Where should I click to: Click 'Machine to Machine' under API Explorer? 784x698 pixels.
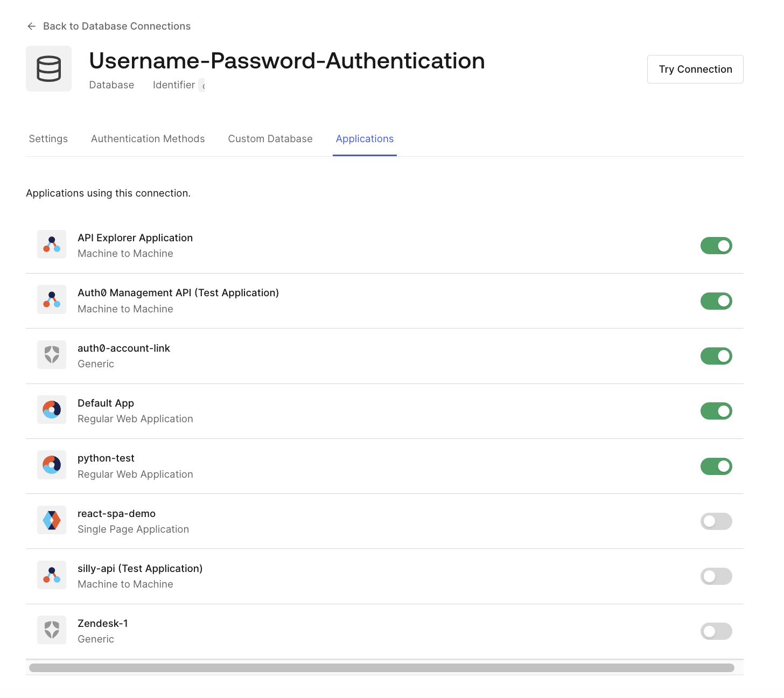125,254
